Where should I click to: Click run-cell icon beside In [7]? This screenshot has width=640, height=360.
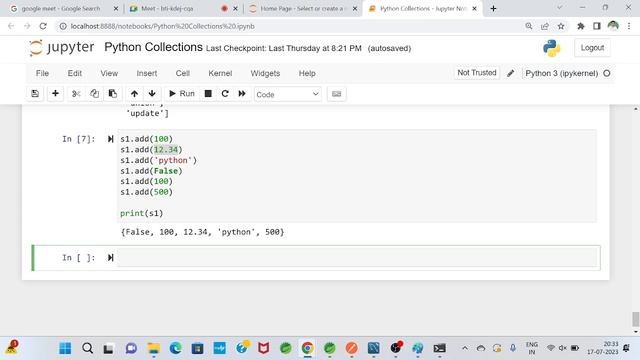point(110,139)
